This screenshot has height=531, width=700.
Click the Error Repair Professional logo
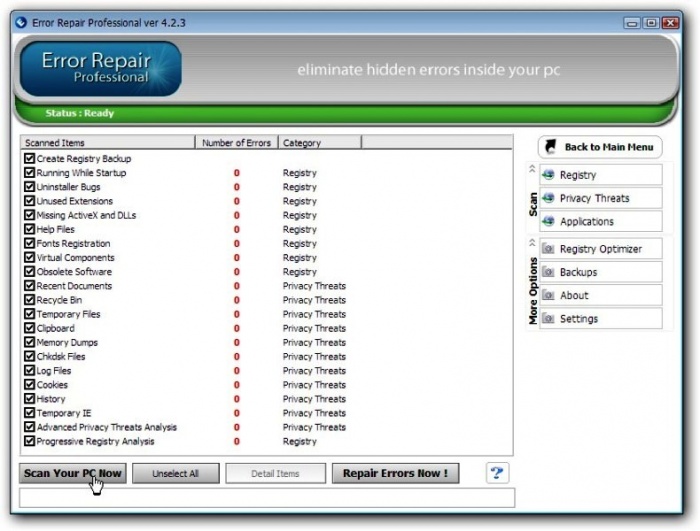click(100, 69)
